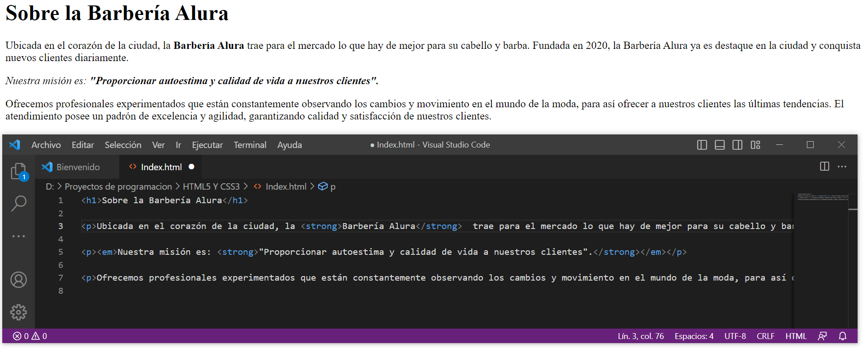
Task: Toggle secondary side bar layout icon
Action: [x=737, y=145]
